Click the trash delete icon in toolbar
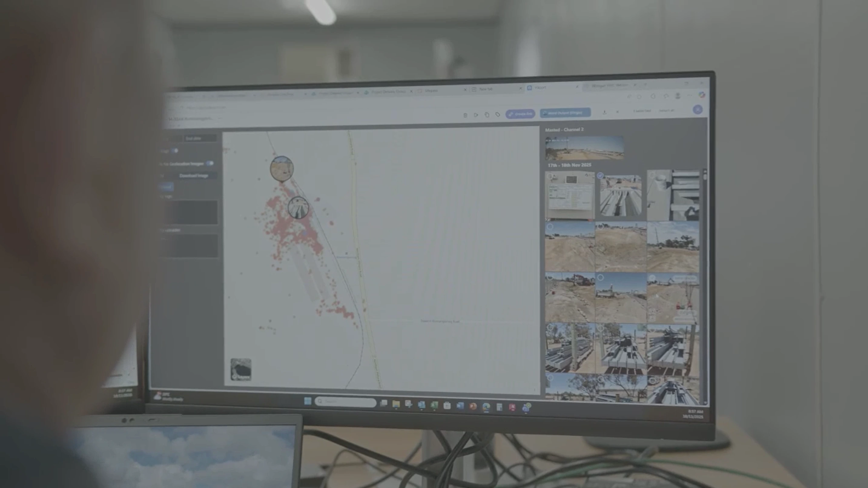Viewport: 868px width, 488px height. pyautogui.click(x=465, y=115)
